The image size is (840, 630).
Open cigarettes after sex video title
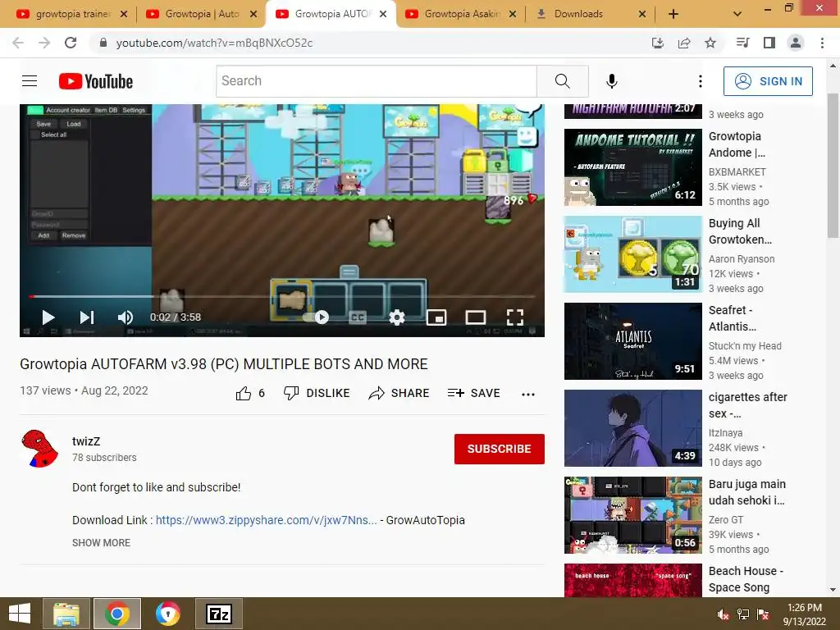748,405
